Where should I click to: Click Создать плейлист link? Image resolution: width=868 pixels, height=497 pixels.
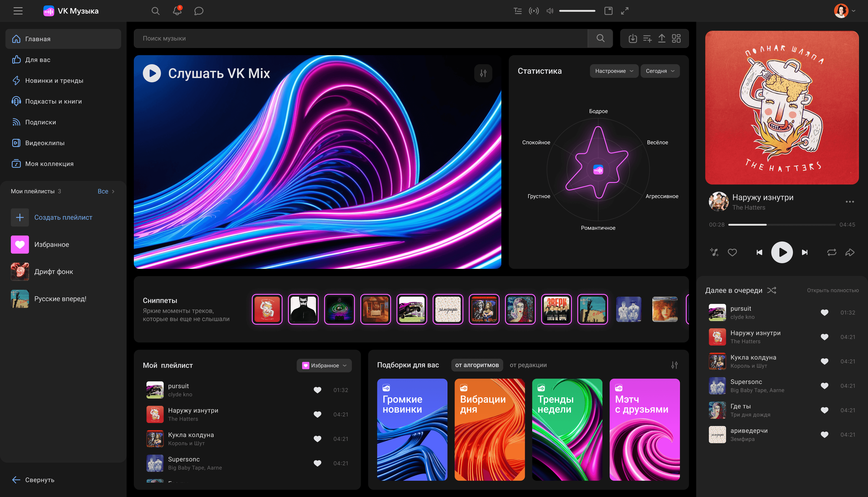[63, 218]
